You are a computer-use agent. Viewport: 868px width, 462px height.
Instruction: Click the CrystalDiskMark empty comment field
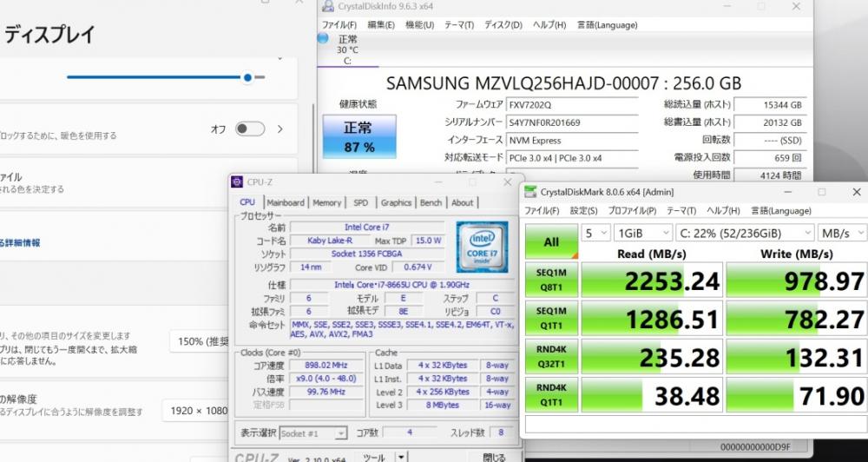pos(696,425)
